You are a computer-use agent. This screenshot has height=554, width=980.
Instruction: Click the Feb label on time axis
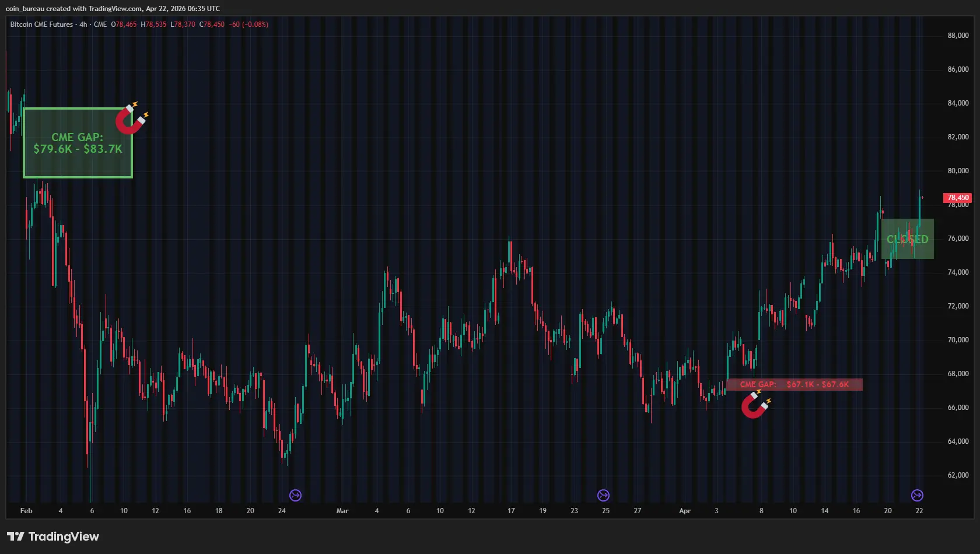pos(26,511)
